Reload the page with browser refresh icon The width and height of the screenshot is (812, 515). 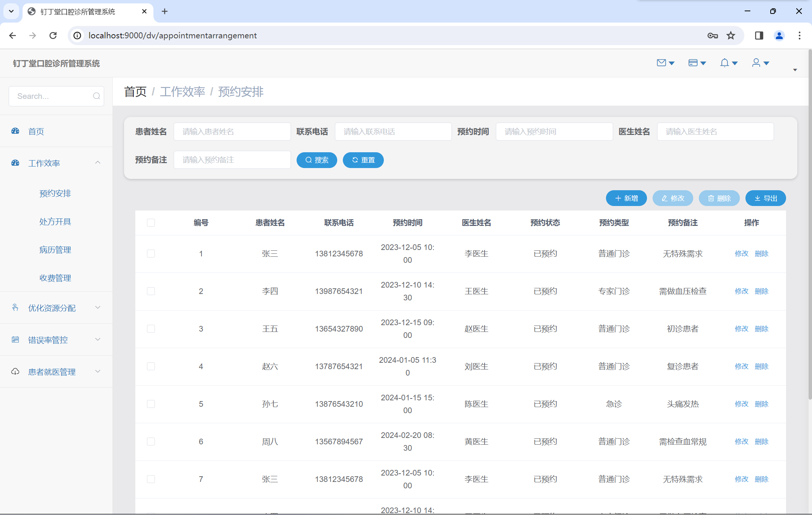point(53,35)
